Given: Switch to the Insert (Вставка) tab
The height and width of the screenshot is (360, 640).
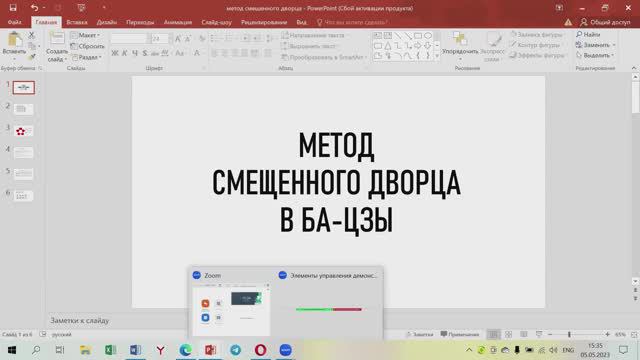Looking at the screenshot, I should tap(77, 22).
